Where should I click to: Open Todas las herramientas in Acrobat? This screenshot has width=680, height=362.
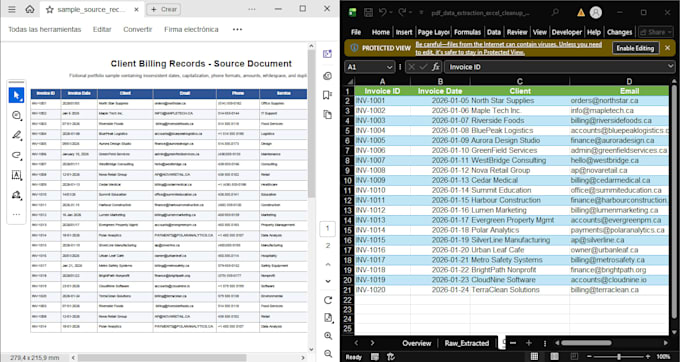(45, 29)
